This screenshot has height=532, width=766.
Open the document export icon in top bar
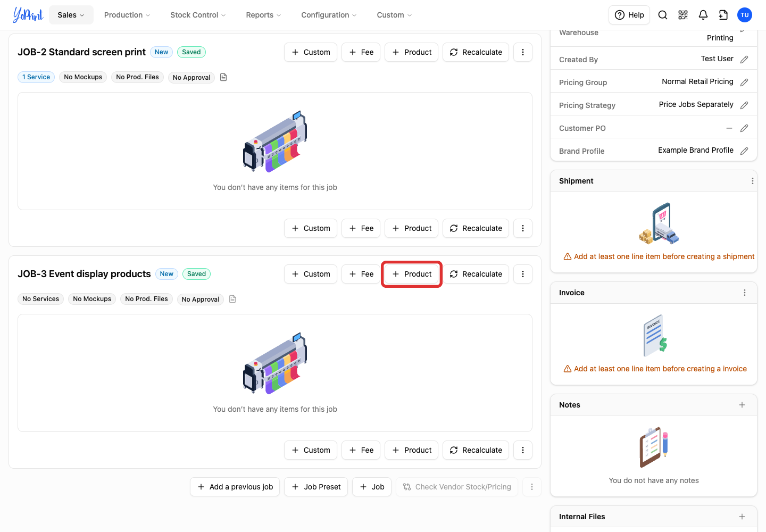[723, 15]
